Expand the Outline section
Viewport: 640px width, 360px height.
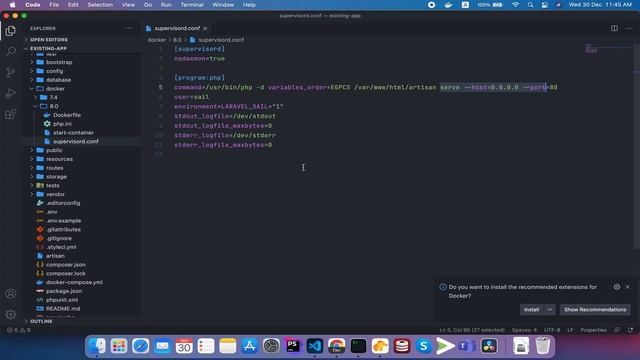(41, 321)
